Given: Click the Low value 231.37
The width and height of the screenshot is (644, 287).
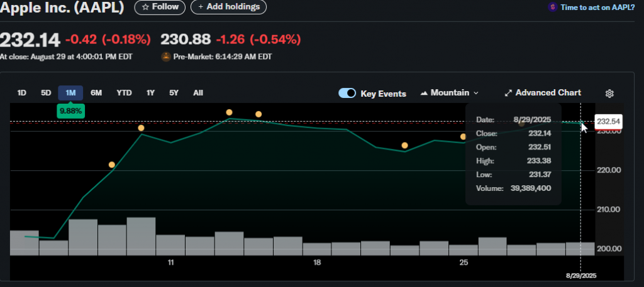Looking at the screenshot, I should point(539,175).
